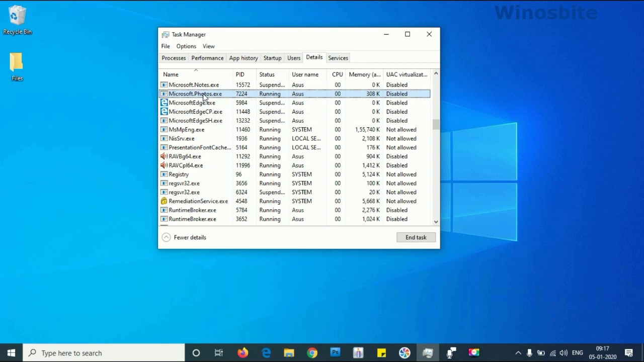
Task: Open Sticky Notes from the taskbar
Action: [381, 353]
